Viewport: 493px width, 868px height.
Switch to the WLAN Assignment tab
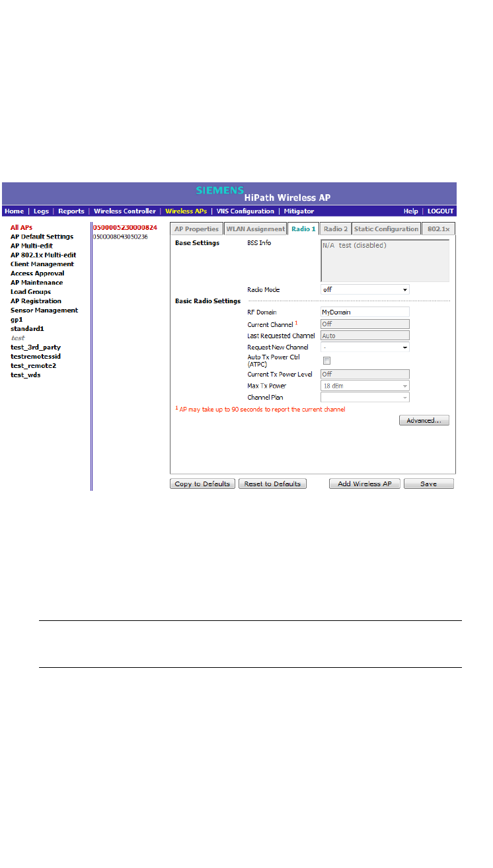coord(255,229)
